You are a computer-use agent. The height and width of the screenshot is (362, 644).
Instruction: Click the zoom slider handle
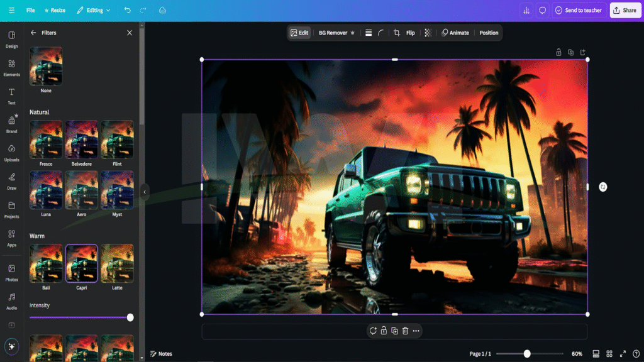[527, 354]
